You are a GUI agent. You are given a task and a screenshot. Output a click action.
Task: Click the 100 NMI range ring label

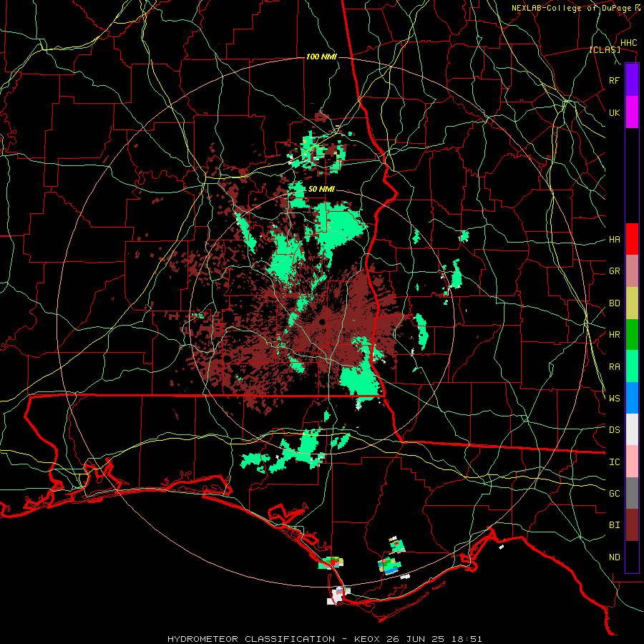[321, 57]
